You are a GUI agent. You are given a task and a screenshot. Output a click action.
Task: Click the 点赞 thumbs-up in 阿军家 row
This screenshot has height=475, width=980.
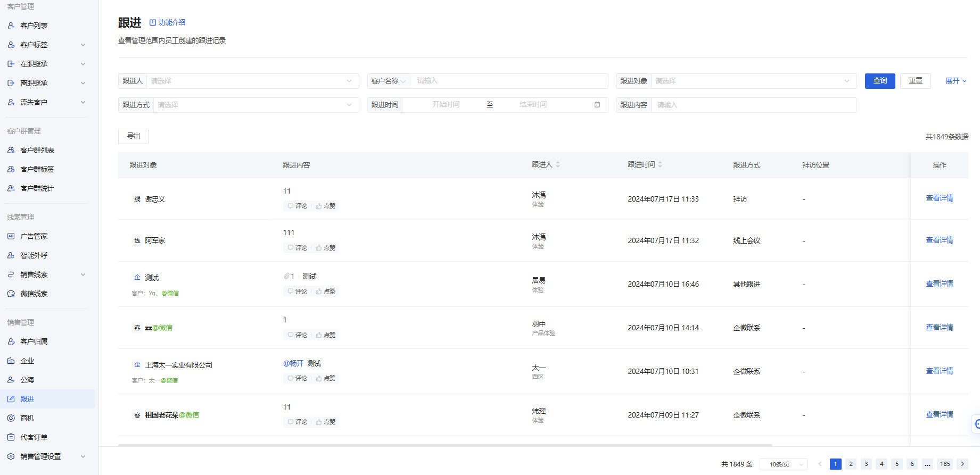(x=319, y=248)
